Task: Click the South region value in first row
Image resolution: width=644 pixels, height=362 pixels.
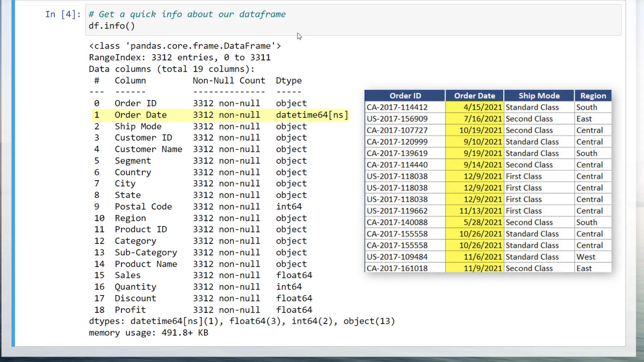Action: pos(587,107)
